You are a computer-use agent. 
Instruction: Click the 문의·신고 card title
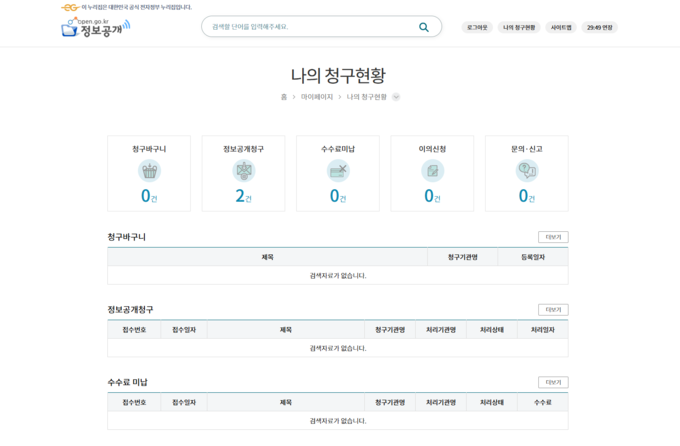[527, 149]
